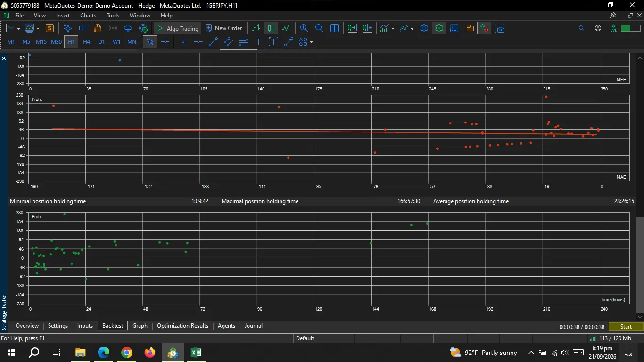This screenshot has height=362, width=644.
Task: Open the Journal tab
Action: pyautogui.click(x=253, y=326)
